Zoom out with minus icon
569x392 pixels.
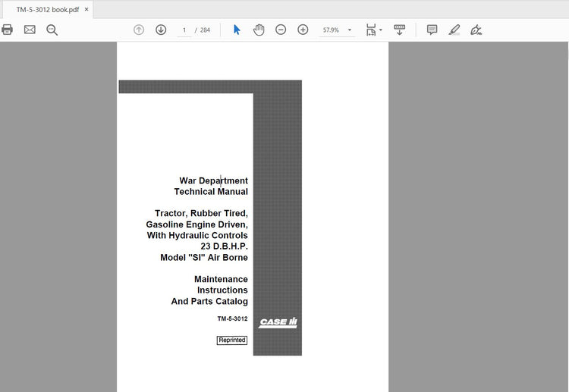pos(281,30)
